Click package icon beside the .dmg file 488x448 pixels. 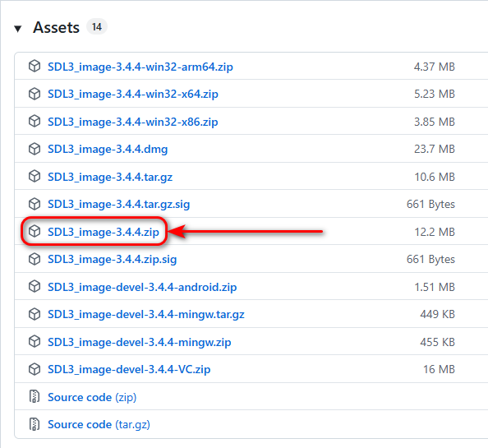35,149
